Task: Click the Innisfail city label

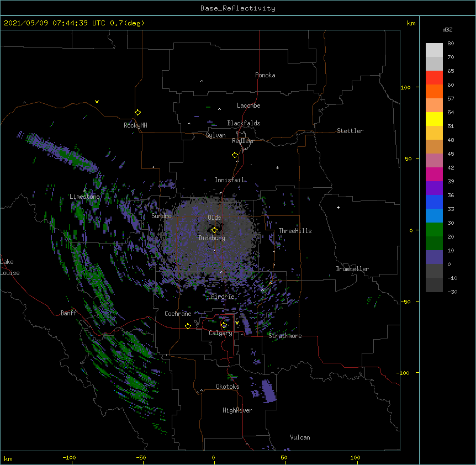Action: click(229, 180)
